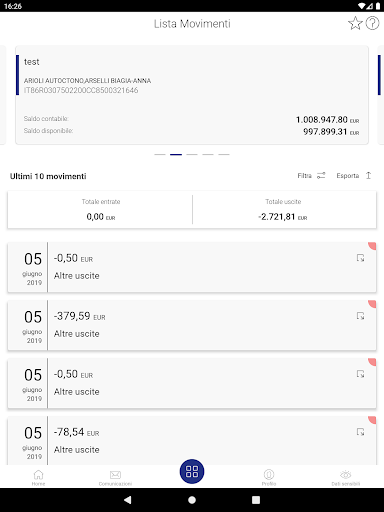Tap Android recent apps square button
This screenshot has height=512, width=384.
(256, 500)
